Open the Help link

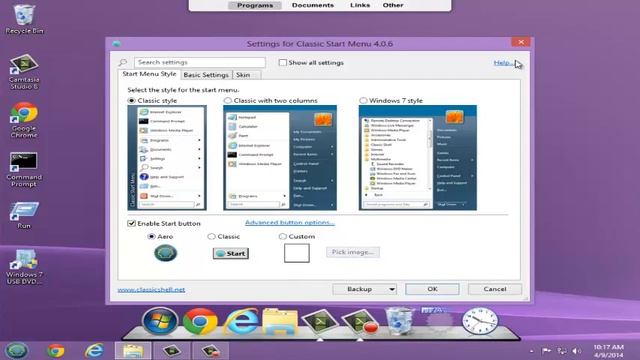[503, 63]
